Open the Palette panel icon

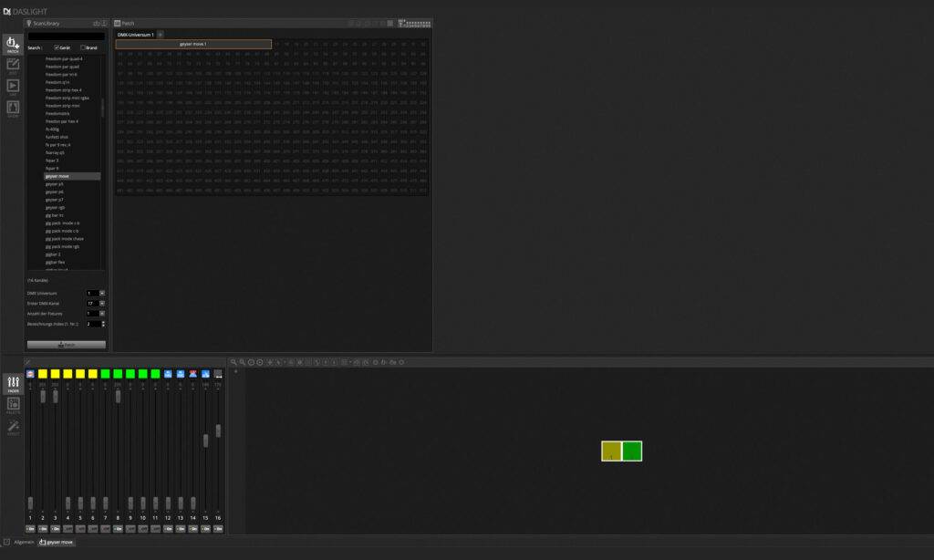[x=13, y=405]
